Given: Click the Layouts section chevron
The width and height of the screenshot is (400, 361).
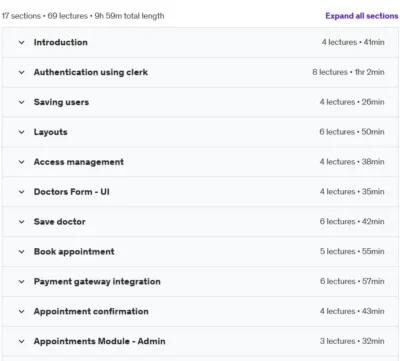Looking at the screenshot, I should coord(21,132).
